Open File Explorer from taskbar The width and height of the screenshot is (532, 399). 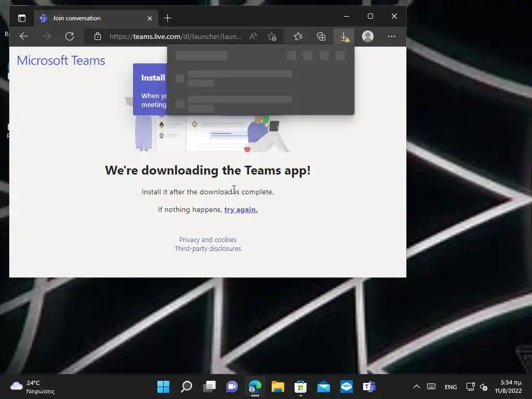(x=277, y=387)
